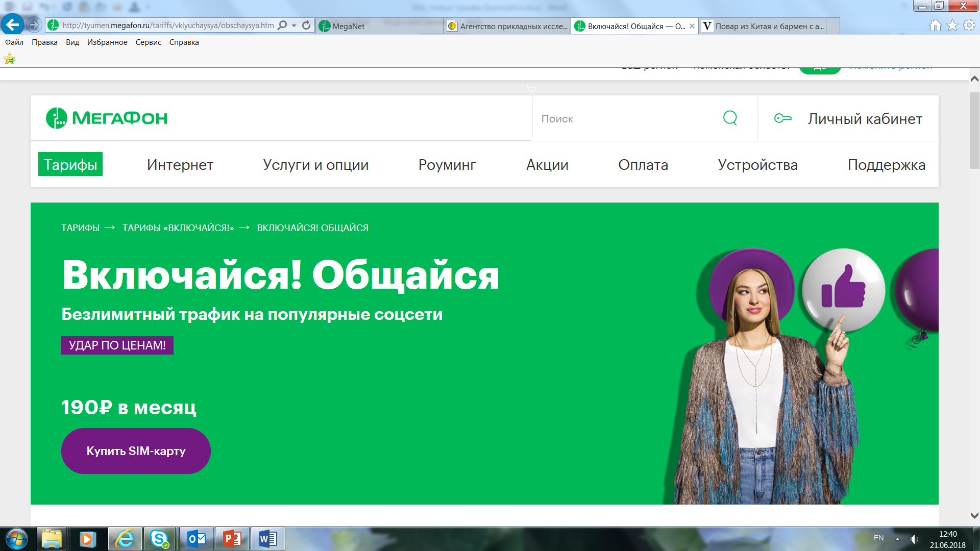Click the shopping cart icon above the header

point(531,90)
